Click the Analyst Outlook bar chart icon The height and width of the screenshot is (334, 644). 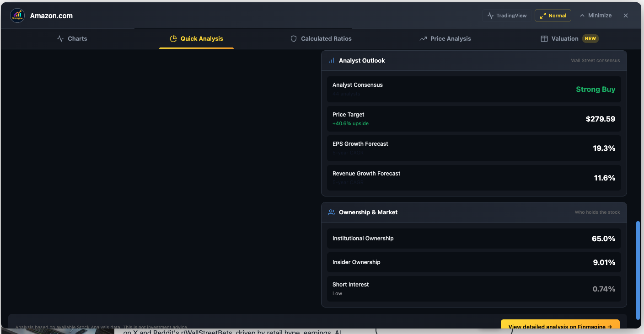point(332,61)
